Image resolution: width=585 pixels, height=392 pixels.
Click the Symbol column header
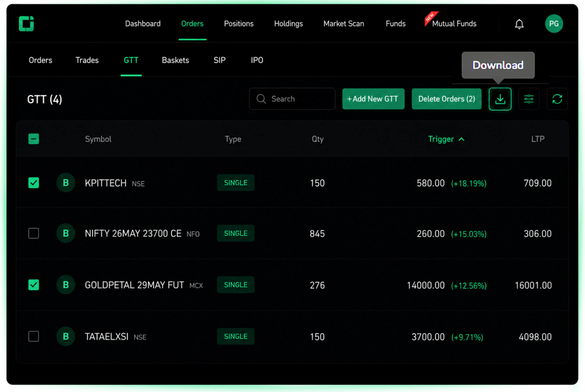pyautogui.click(x=98, y=139)
